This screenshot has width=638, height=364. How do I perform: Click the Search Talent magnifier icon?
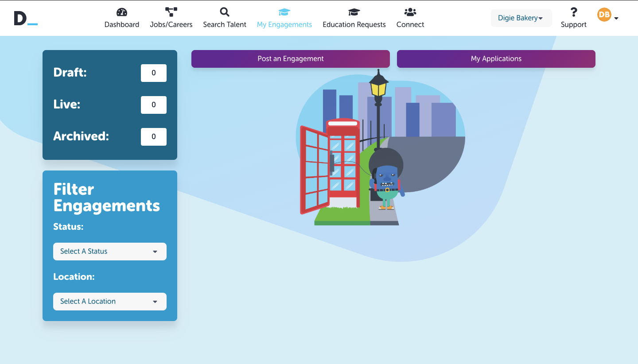[225, 12]
